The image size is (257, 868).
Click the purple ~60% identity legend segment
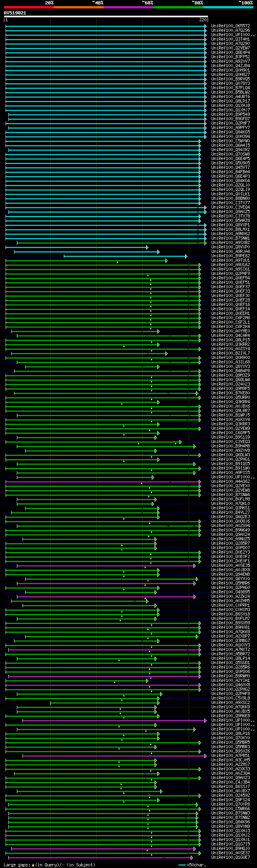click(x=128, y=7)
